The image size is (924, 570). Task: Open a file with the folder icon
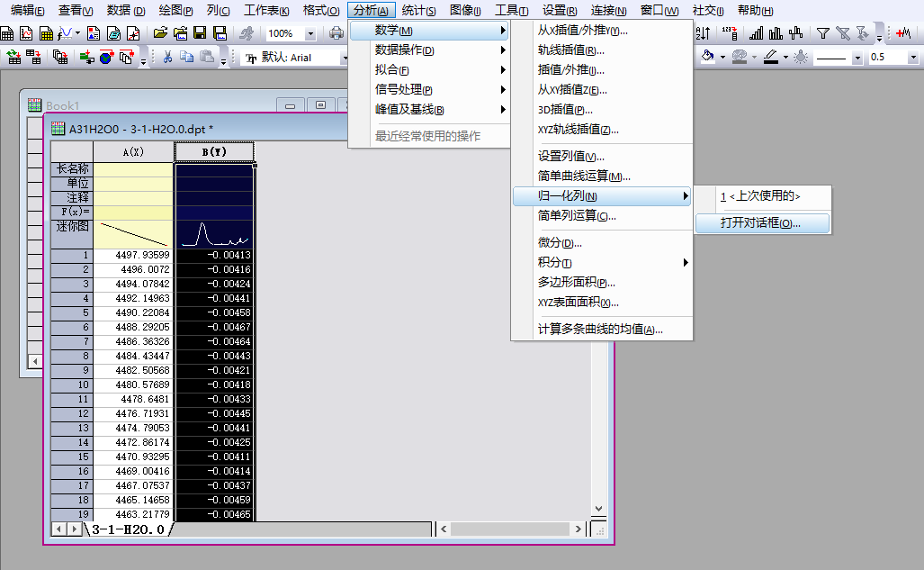pos(160,33)
